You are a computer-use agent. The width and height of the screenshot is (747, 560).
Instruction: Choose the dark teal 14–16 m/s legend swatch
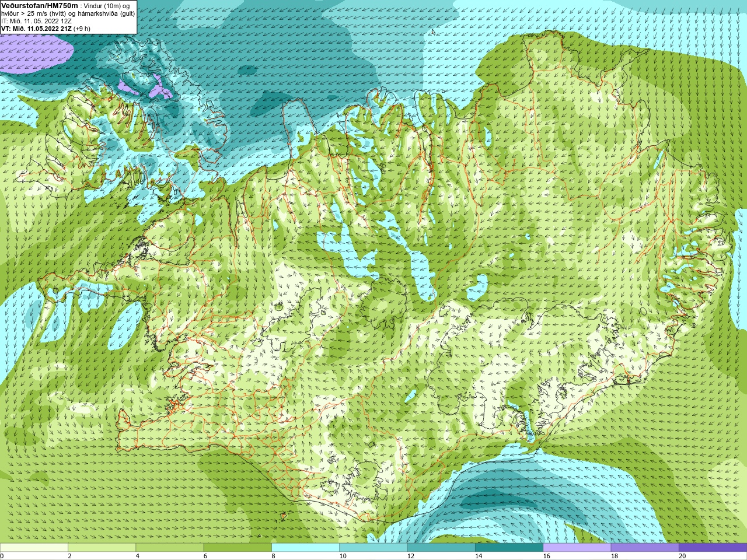[509, 548]
